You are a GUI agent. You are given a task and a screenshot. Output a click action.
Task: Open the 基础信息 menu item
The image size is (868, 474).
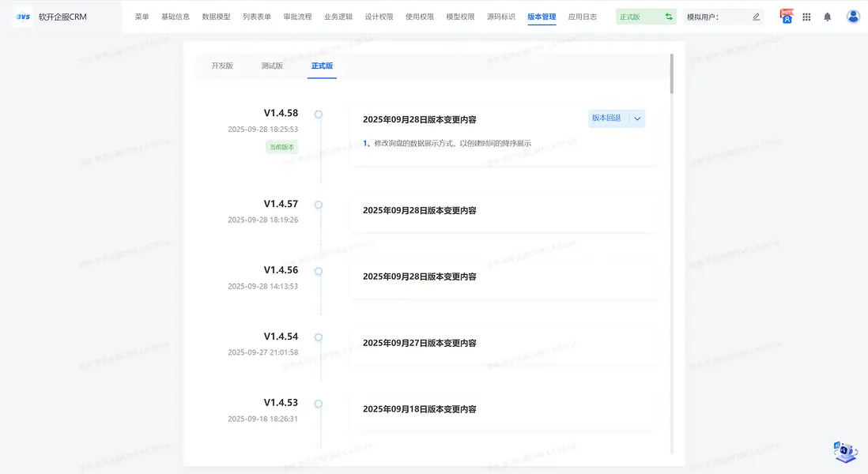click(x=175, y=17)
